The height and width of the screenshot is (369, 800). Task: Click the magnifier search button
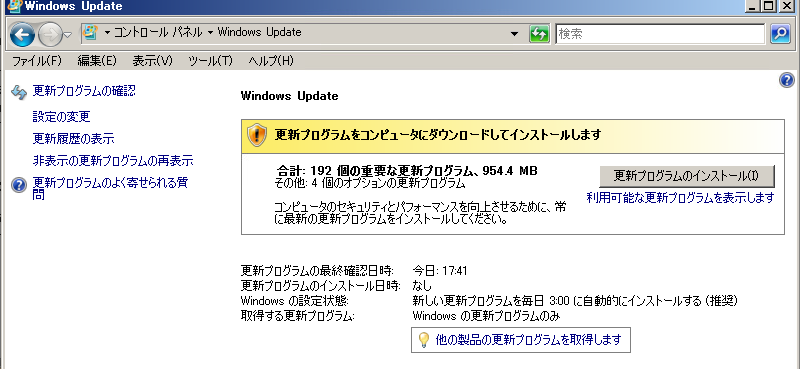[x=780, y=34]
